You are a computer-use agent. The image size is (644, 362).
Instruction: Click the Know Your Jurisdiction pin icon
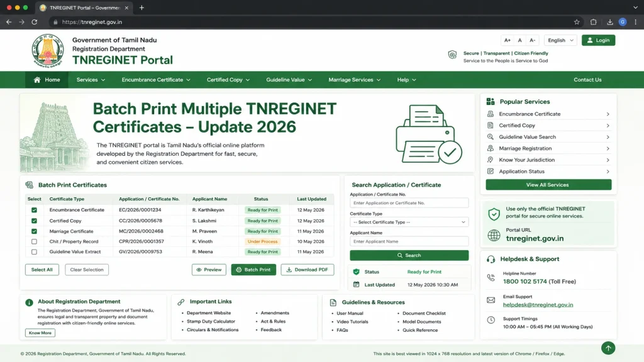click(490, 160)
